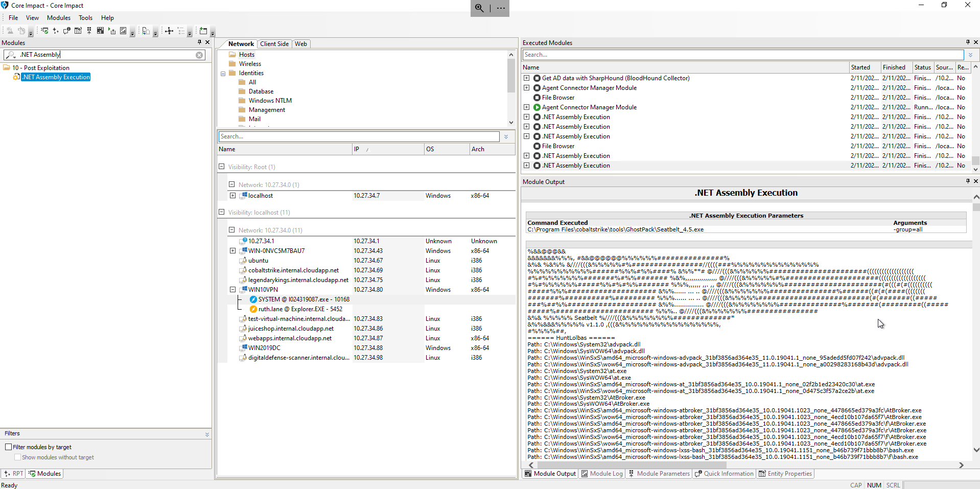Click the green play install toolbar icon

tap(112, 31)
